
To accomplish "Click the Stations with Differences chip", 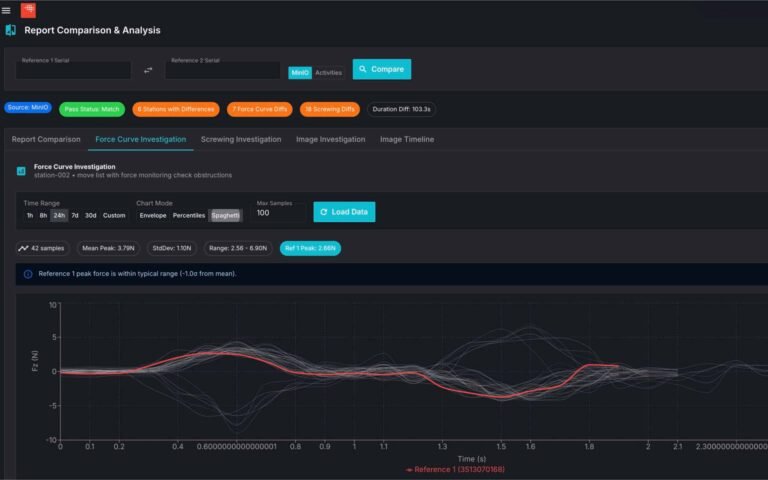I will [176, 109].
